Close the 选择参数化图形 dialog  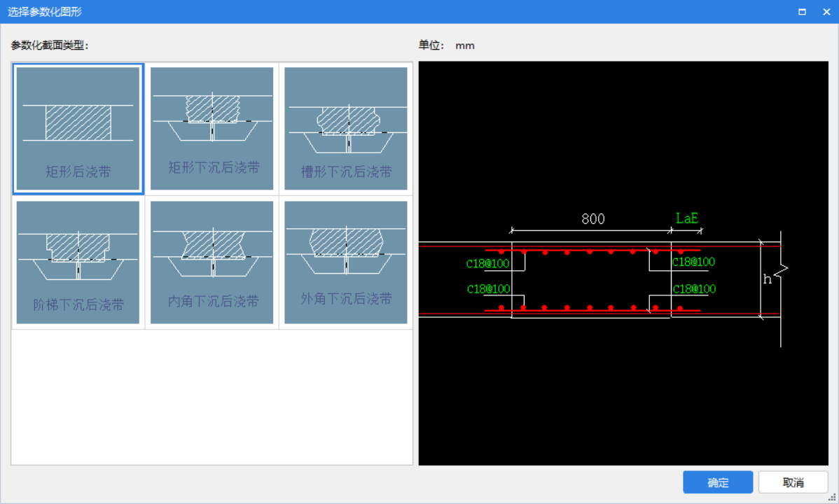pos(826,12)
